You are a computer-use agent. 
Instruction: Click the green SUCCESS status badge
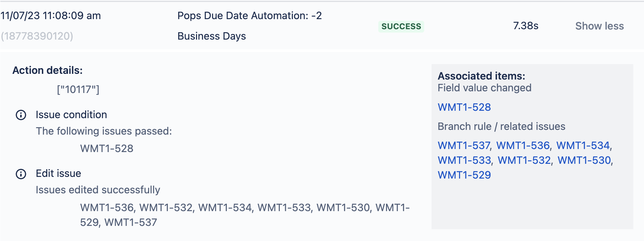coord(401,26)
